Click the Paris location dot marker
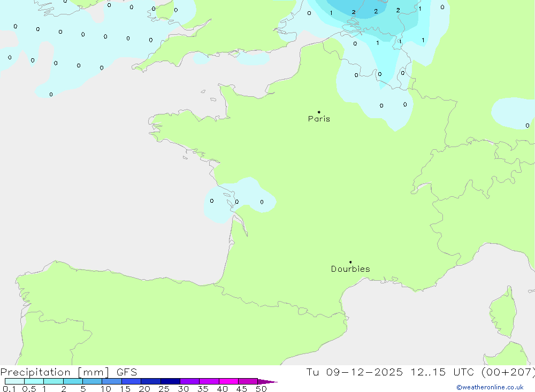Screen dimensions: 535x392 click(319, 112)
